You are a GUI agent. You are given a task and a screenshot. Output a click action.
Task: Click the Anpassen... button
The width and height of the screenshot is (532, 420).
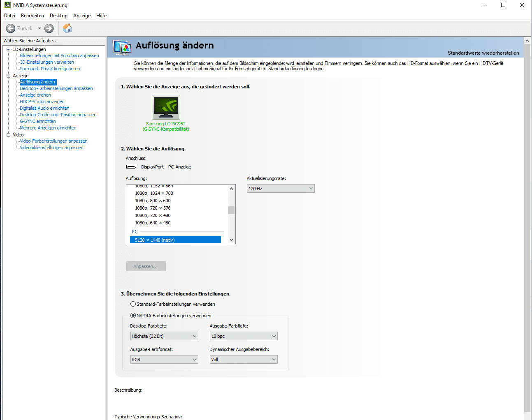(146, 266)
